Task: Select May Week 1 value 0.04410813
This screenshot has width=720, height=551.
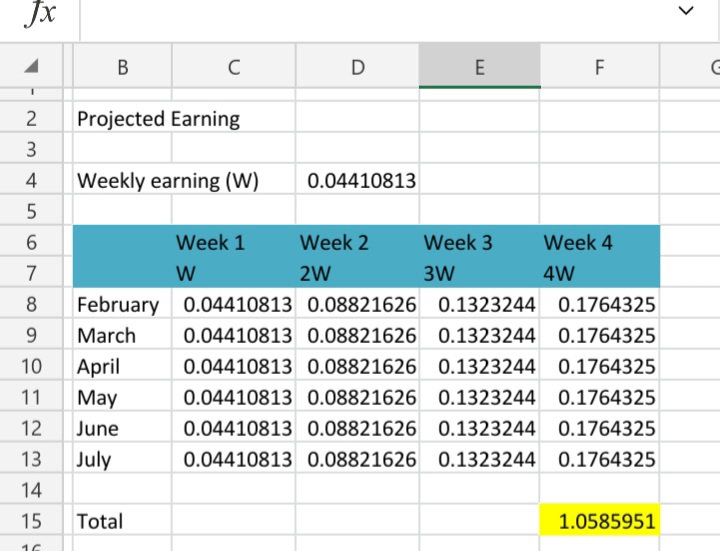Action: tap(234, 397)
